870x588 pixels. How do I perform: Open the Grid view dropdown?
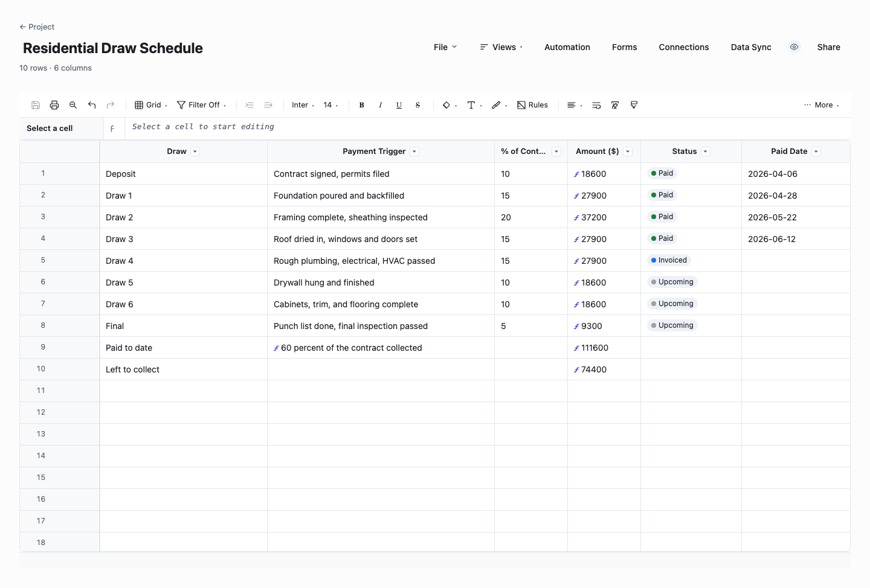click(151, 105)
